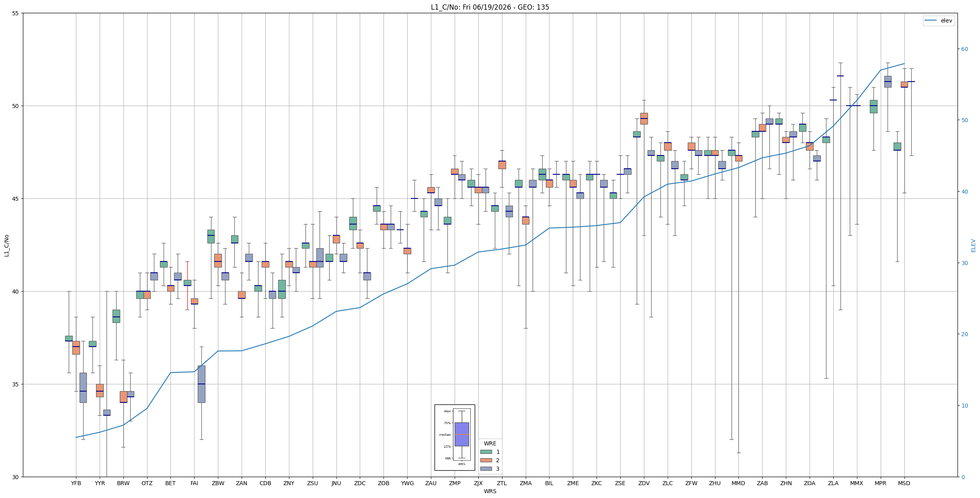Image resolution: width=980 pixels, height=498 pixels.
Task: Click the blue-gray WRE 3 legend swatch
Action: (x=486, y=469)
